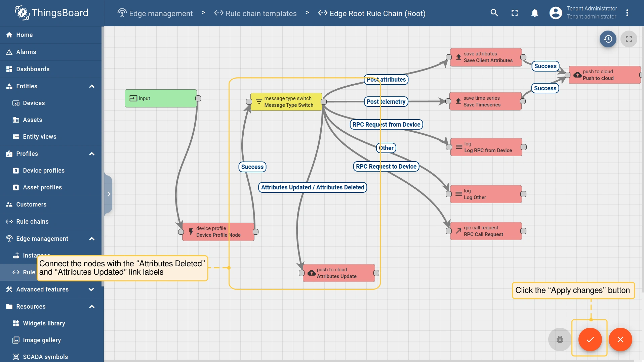Collapse the Profiles sidebar section
Screen dimensions: 644x362
point(91,154)
